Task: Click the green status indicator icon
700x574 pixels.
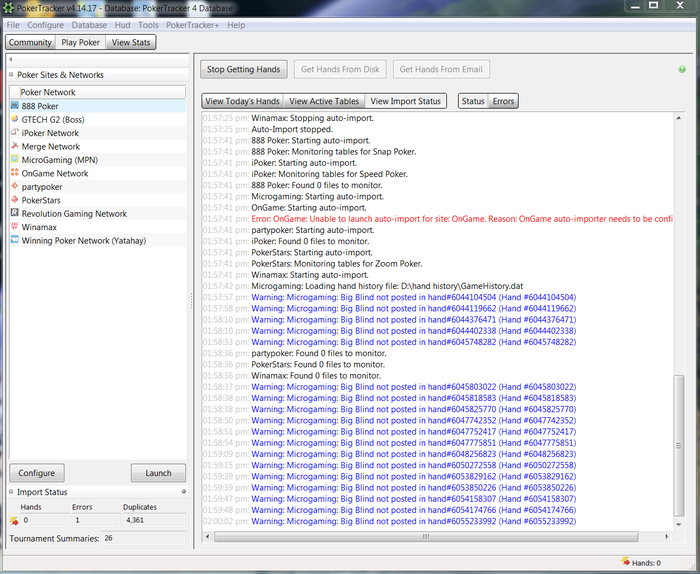Action: (682, 69)
